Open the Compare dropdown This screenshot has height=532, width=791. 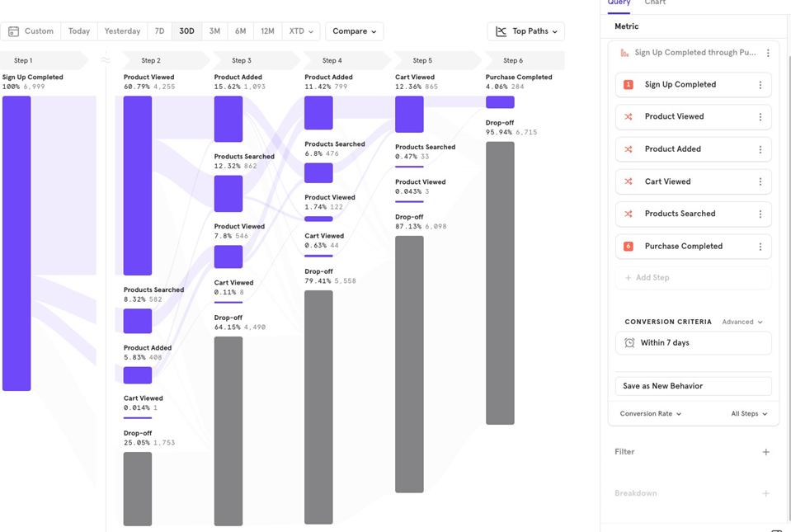[354, 31]
